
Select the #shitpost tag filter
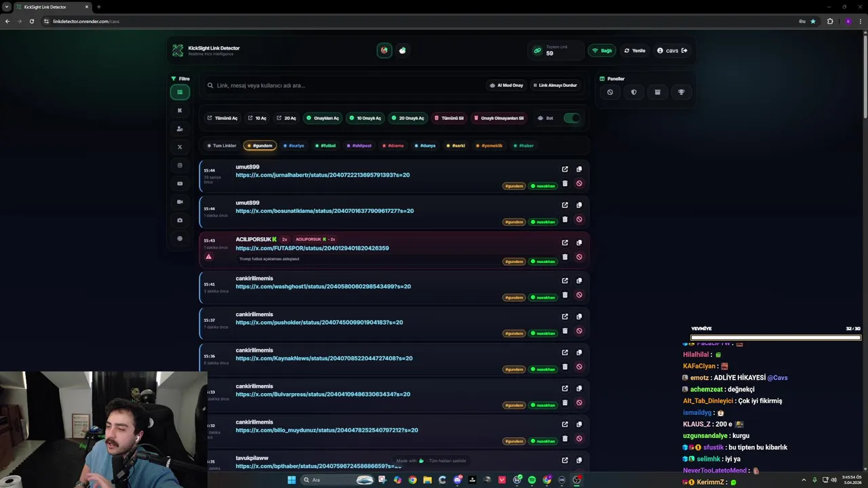(x=359, y=146)
